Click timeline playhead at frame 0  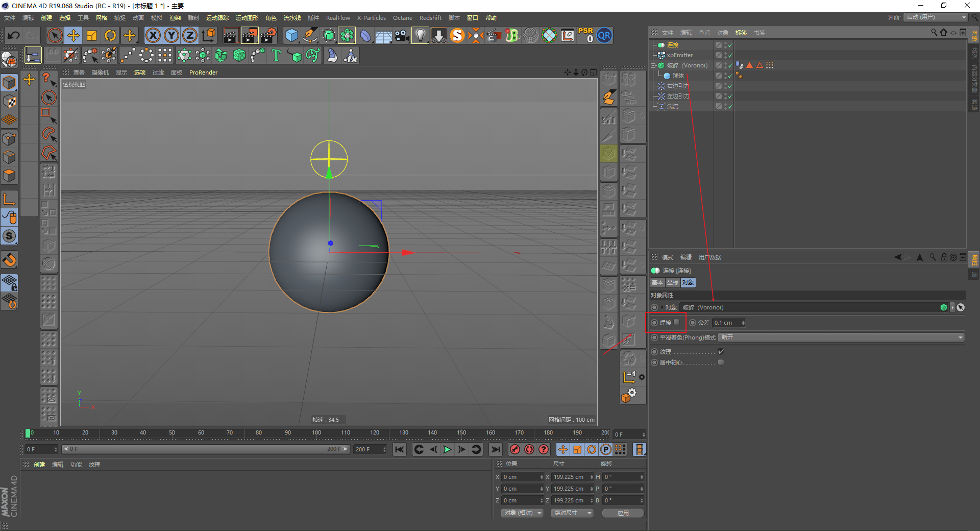(28, 433)
